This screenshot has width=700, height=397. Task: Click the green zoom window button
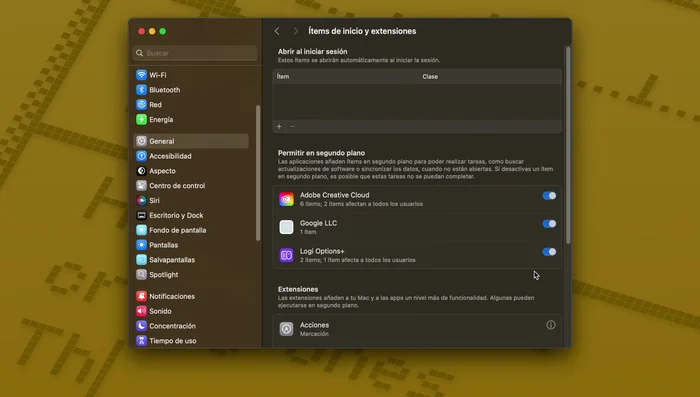(163, 31)
